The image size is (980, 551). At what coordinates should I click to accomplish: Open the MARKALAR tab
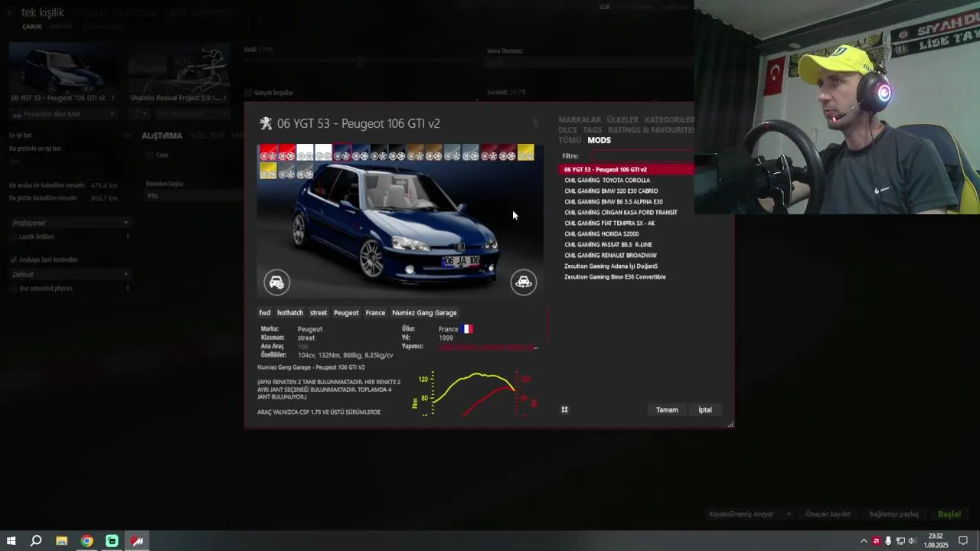pos(580,119)
